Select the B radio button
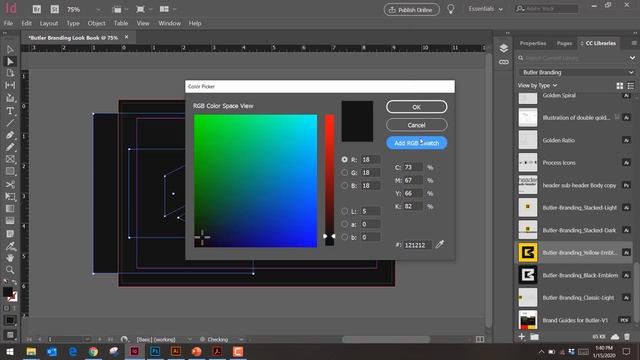 345,186
